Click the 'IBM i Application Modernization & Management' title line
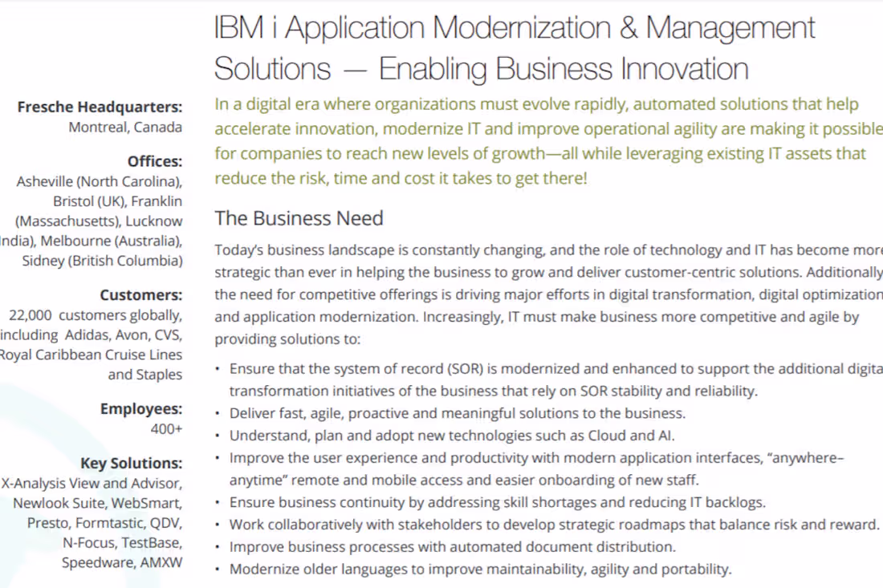This screenshot has height=588, width=883. tap(514, 28)
